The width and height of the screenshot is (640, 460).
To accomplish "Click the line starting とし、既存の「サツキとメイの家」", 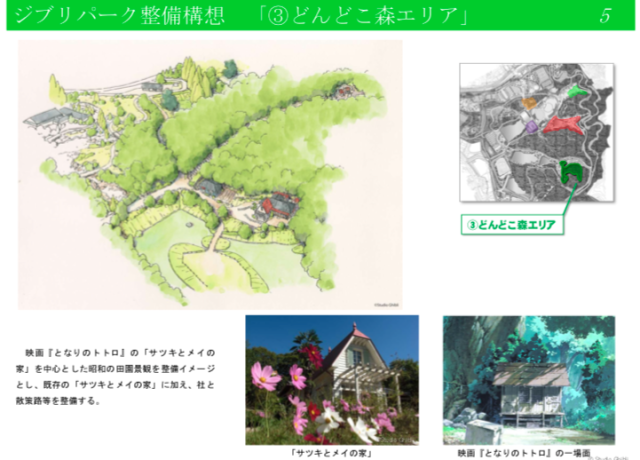I will [116, 385].
